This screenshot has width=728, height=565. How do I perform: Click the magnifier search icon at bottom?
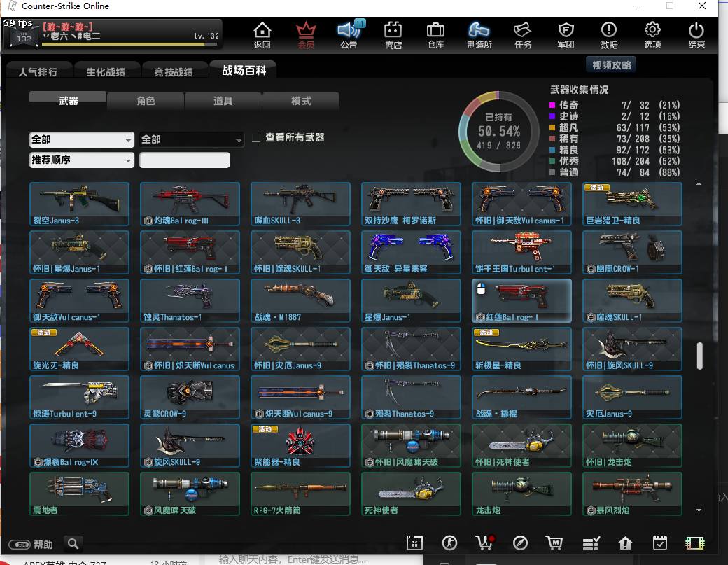[x=73, y=543]
